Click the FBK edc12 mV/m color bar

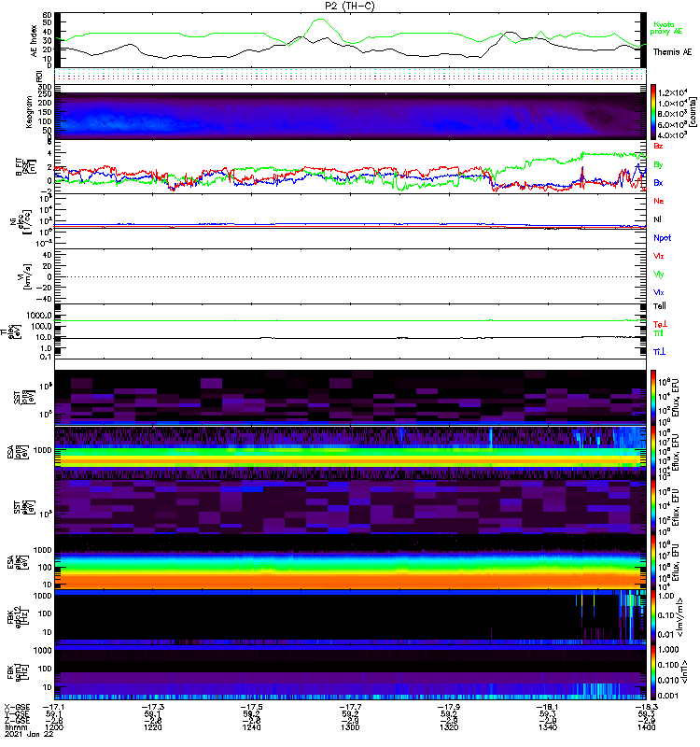click(x=653, y=617)
